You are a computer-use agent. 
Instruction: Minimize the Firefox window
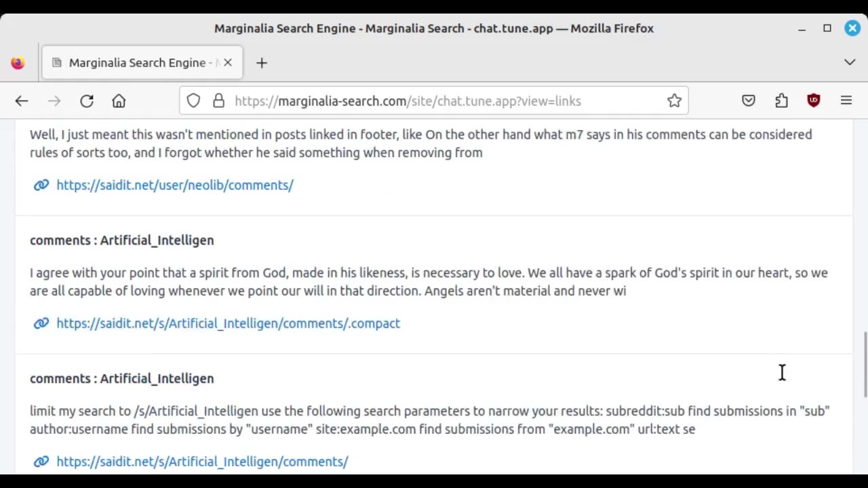click(x=802, y=28)
